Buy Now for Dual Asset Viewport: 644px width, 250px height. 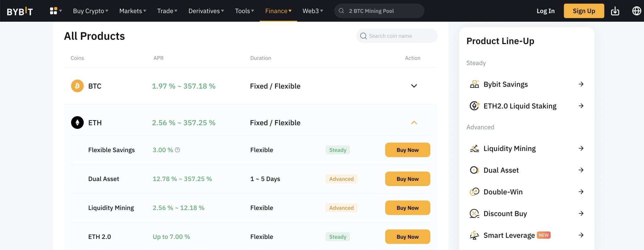[408, 179]
